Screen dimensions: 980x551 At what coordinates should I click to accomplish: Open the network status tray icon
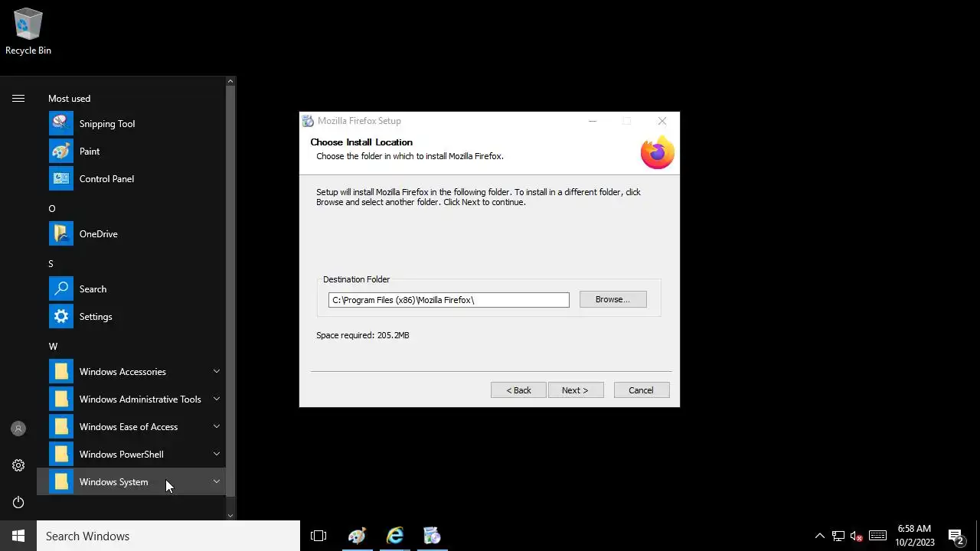tap(838, 536)
